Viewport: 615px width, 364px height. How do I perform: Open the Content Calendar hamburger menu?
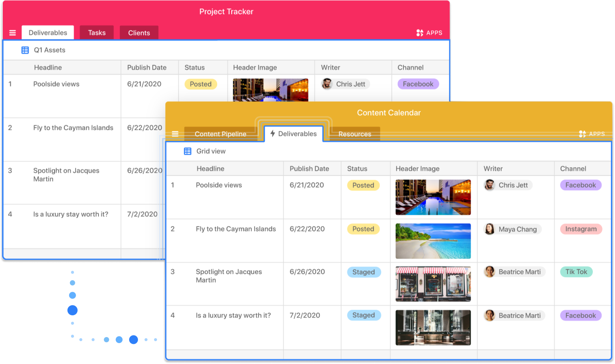tap(175, 134)
